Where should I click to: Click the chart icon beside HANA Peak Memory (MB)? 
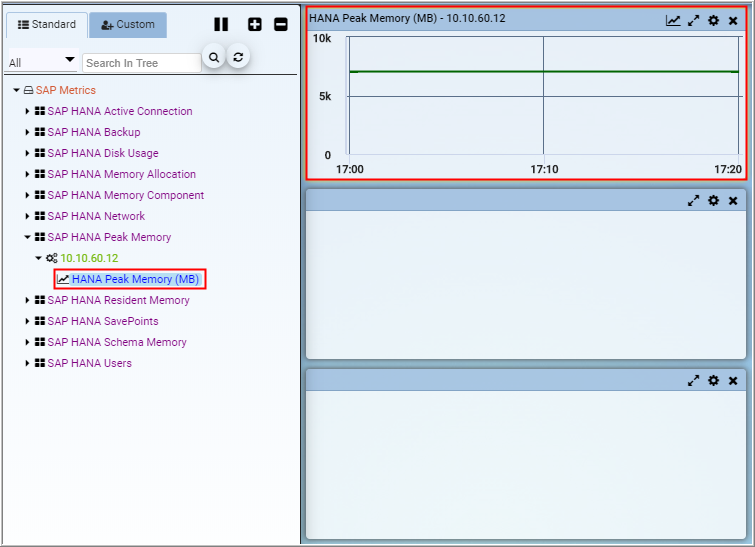click(63, 279)
